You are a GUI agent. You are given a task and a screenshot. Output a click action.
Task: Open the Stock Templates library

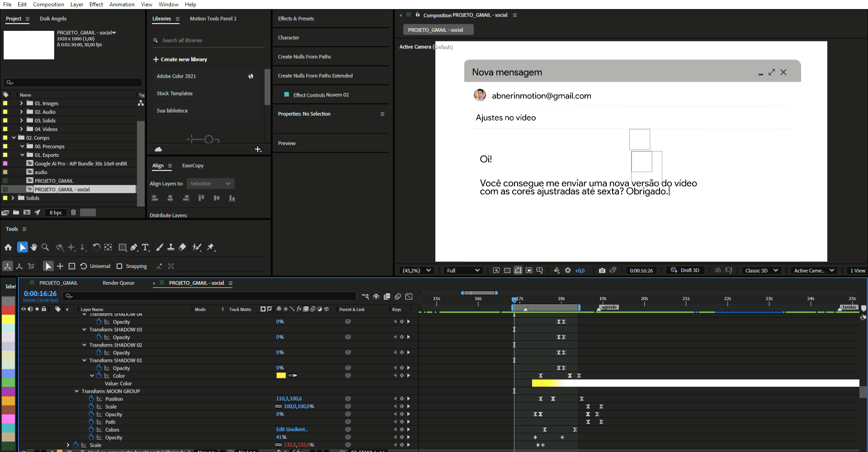175,93
